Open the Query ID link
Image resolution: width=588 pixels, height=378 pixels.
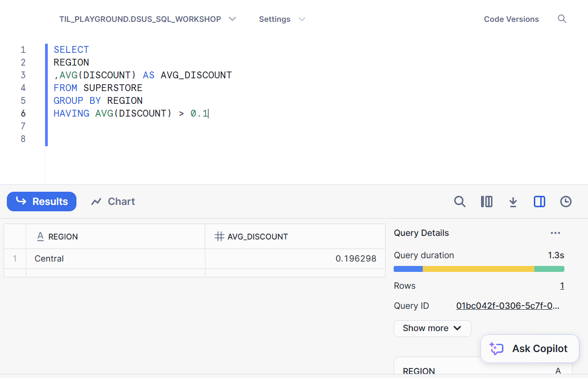pyautogui.click(x=507, y=306)
